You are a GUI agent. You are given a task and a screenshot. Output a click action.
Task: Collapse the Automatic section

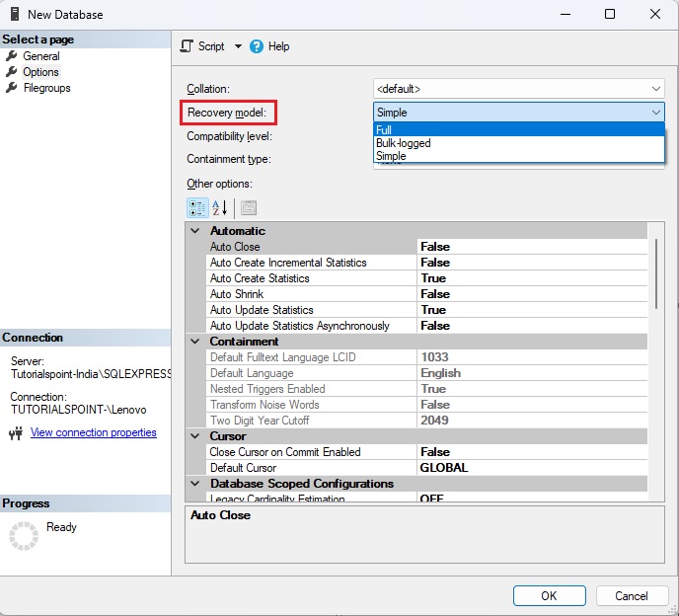195,231
